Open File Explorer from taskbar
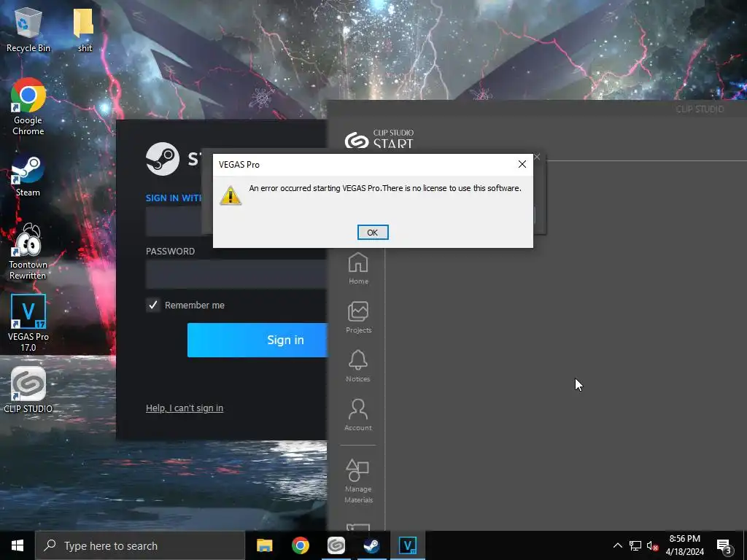The image size is (747, 560). (264, 545)
